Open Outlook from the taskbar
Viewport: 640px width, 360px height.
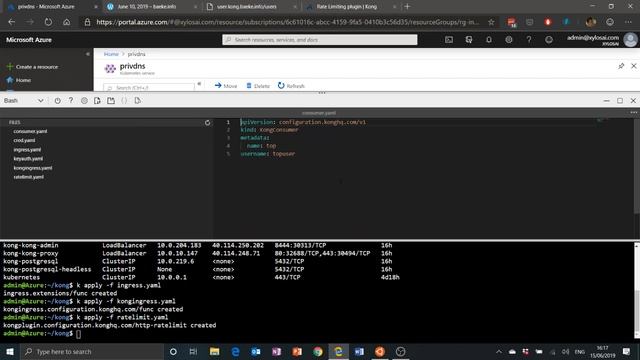coord(256,351)
